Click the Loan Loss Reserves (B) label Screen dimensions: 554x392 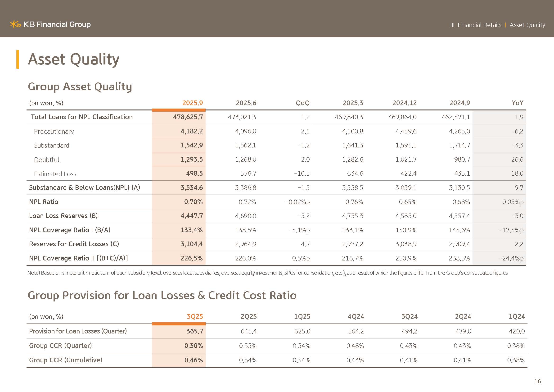tap(63, 216)
